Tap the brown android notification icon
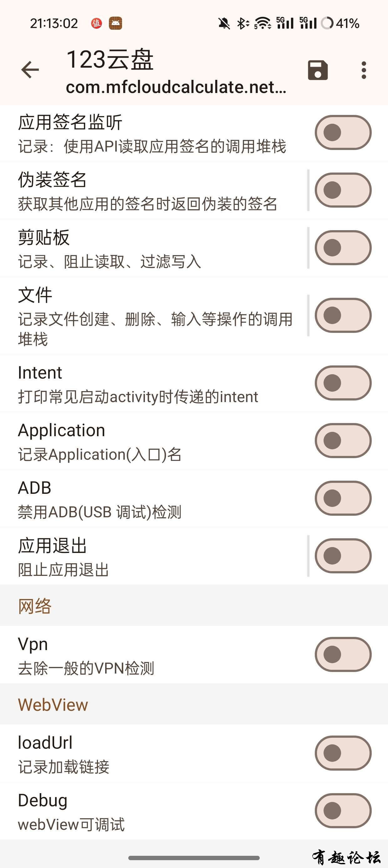The height and width of the screenshot is (868, 388). pos(115,23)
